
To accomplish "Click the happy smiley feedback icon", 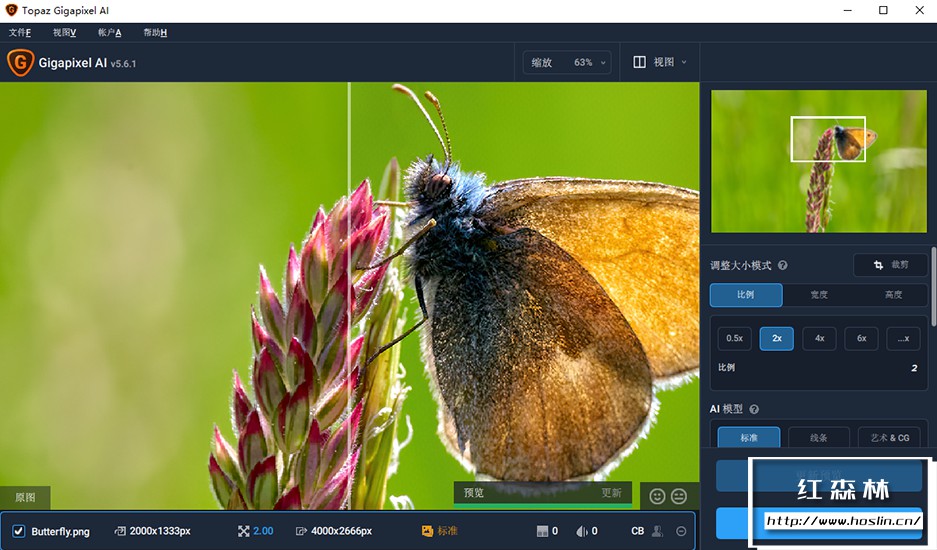I will [657, 496].
